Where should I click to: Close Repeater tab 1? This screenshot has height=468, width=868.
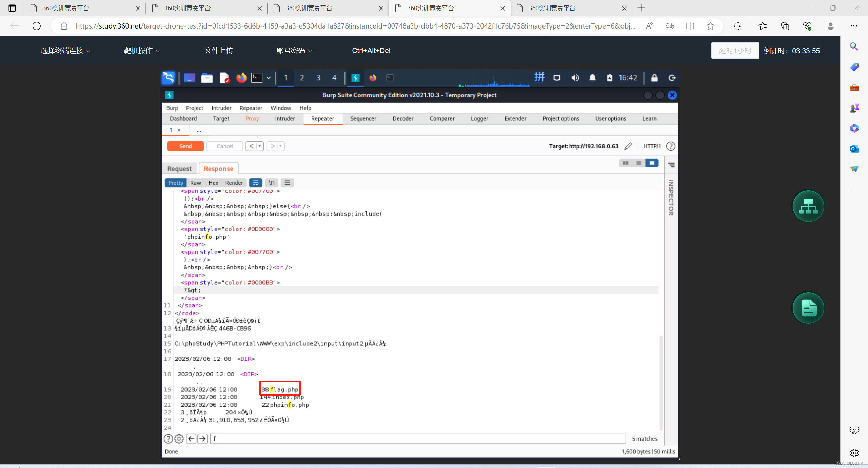179,130
